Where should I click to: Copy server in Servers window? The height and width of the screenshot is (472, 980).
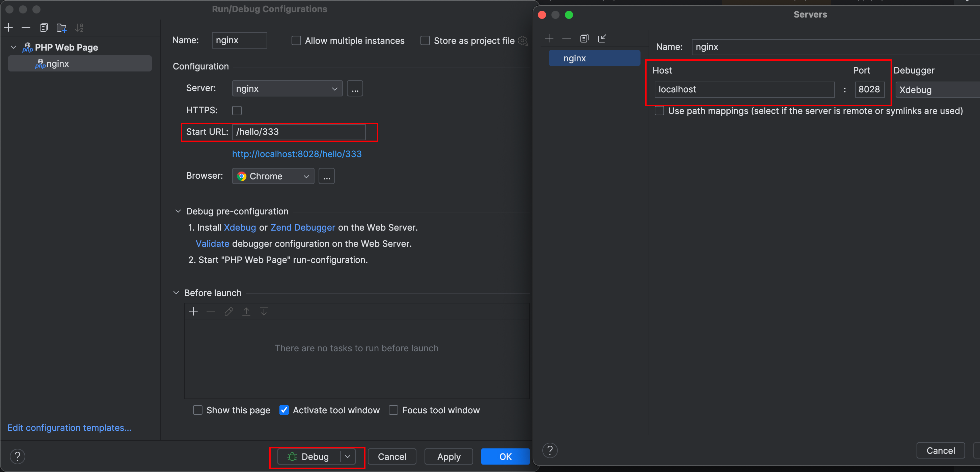pos(584,38)
